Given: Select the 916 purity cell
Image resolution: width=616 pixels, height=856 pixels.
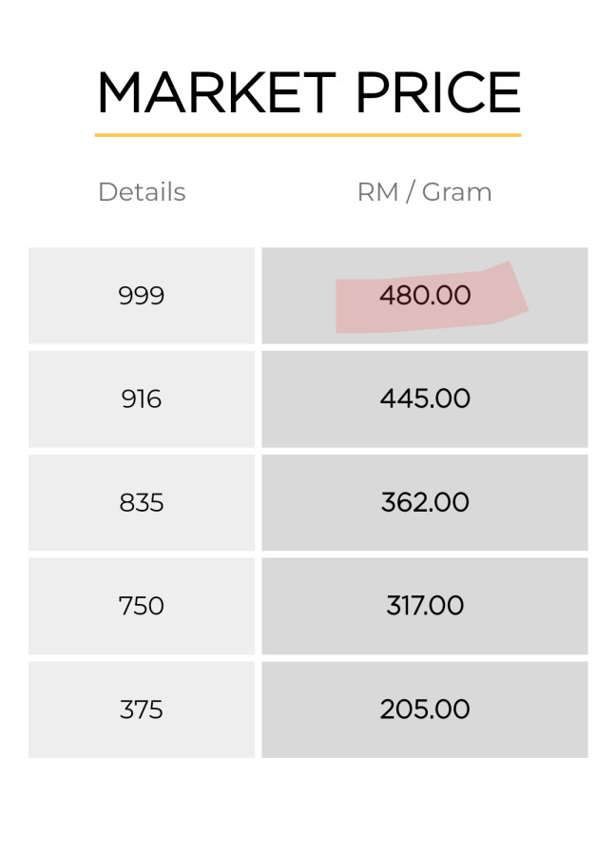Looking at the screenshot, I should [142, 399].
